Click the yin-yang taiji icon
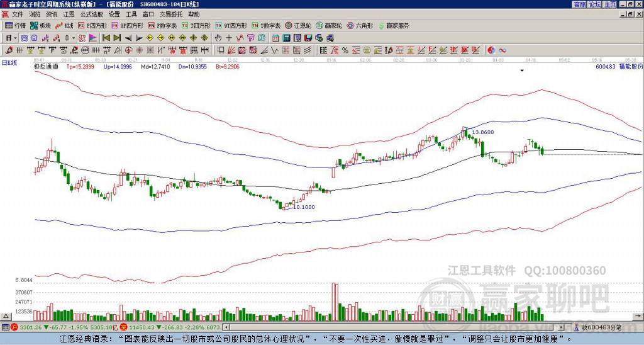This screenshot has height=345, width=644. coord(491,50)
